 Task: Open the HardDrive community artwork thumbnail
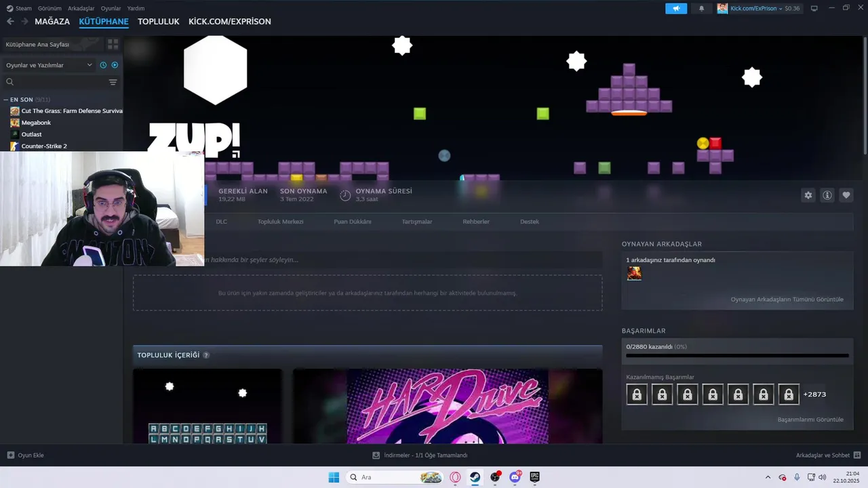[448, 406]
